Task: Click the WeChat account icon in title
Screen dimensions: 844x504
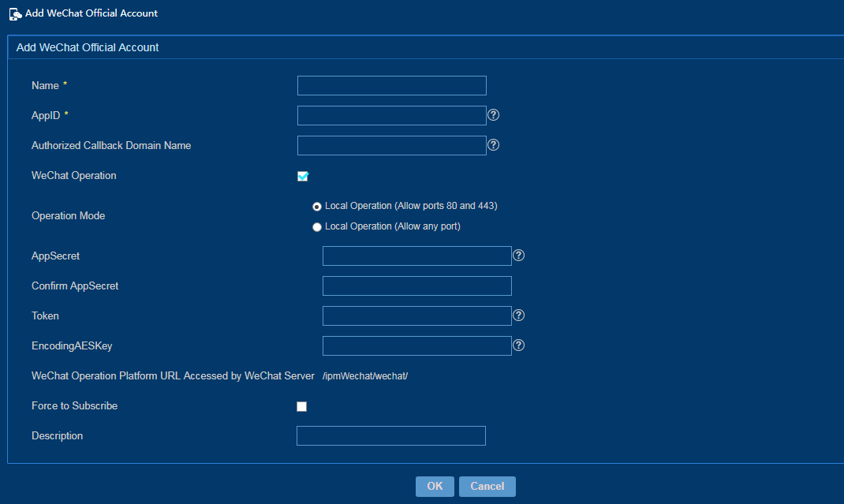Action: [x=16, y=14]
